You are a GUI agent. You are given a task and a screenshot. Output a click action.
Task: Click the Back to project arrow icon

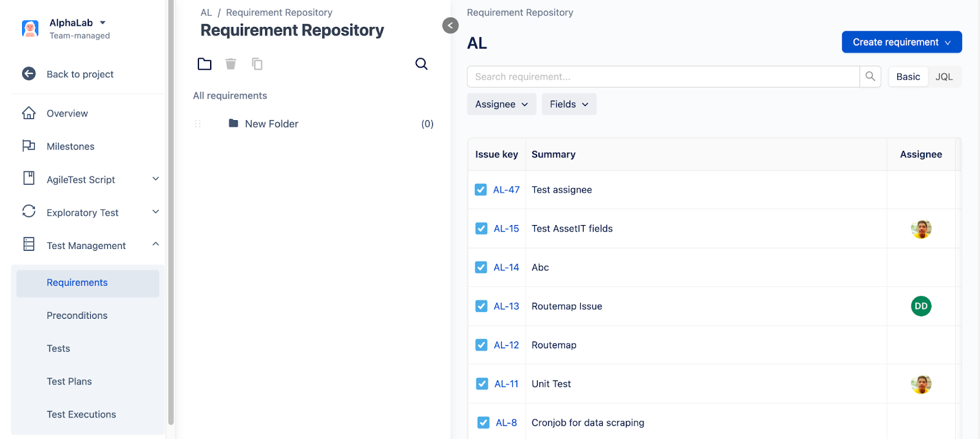pos(29,74)
